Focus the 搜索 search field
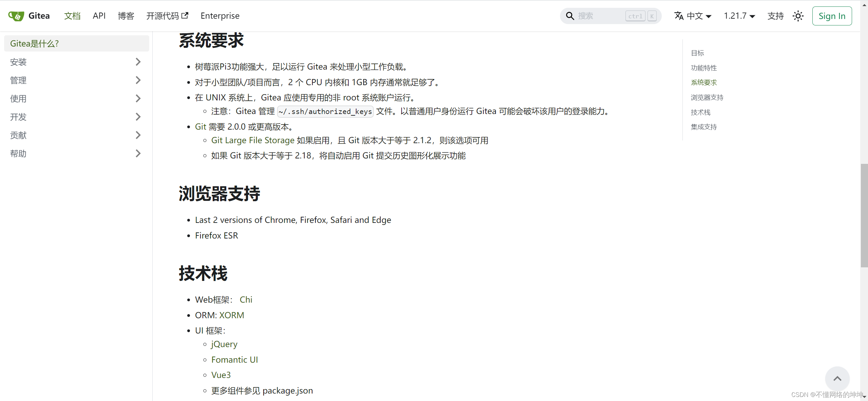This screenshot has height=401, width=868. click(611, 16)
